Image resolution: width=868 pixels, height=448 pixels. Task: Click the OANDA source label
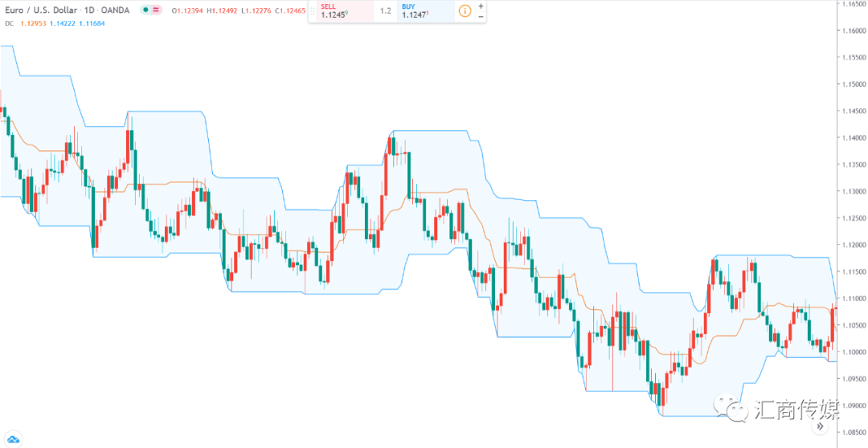(114, 10)
